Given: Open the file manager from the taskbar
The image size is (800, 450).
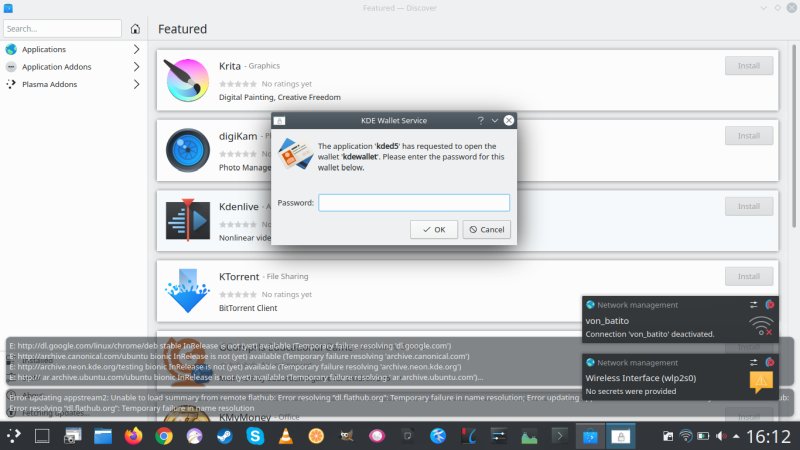Looking at the screenshot, I should pyautogui.click(x=103, y=436).
